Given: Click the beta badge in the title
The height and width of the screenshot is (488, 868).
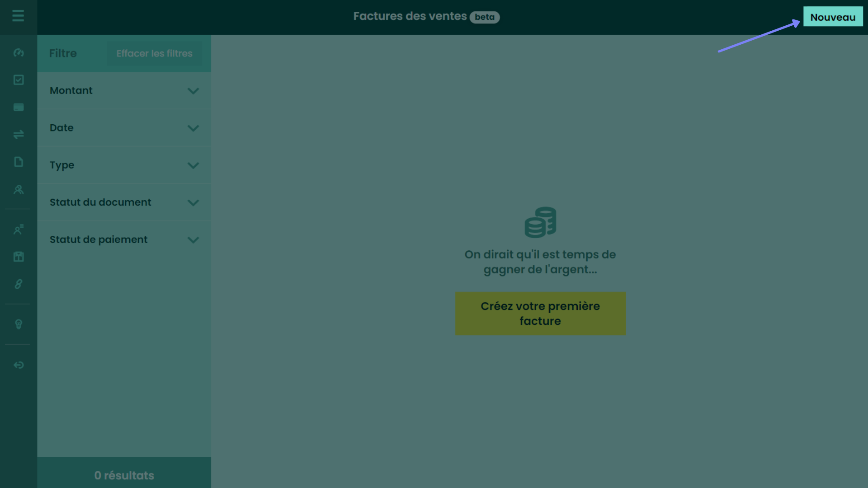Looking at the screenshot, I should pos(484,17).
